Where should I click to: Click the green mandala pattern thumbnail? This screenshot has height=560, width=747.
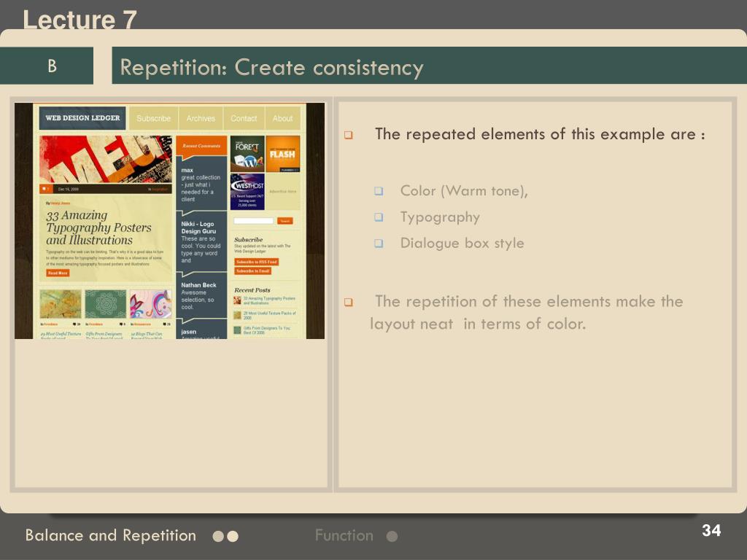click(106, 304)
